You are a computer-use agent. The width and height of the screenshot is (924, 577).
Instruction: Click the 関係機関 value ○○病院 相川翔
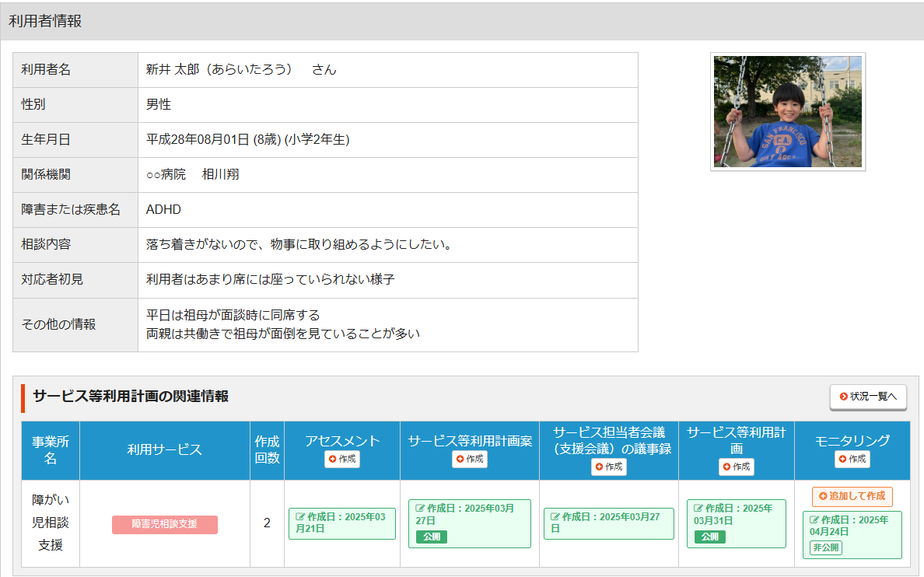(x=193, y=174)
